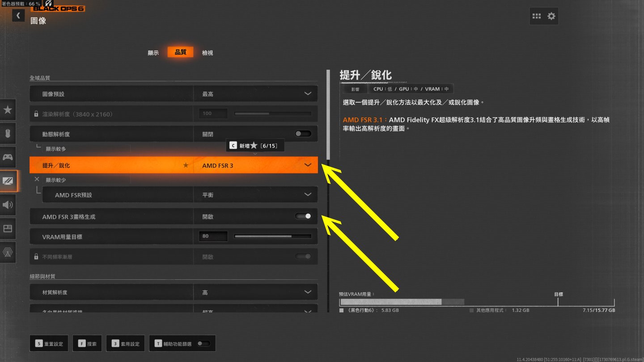The height and width of the screenshot is (362, 644).
Task: Click the 圖像預設 label
Action: [x=53, y=94]
